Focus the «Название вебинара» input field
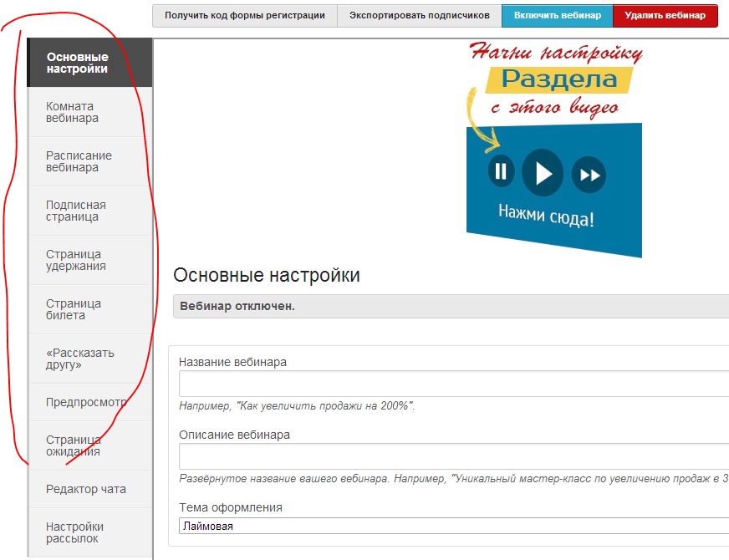This screenshot has width=729, height=560. [x=453, y=384]
